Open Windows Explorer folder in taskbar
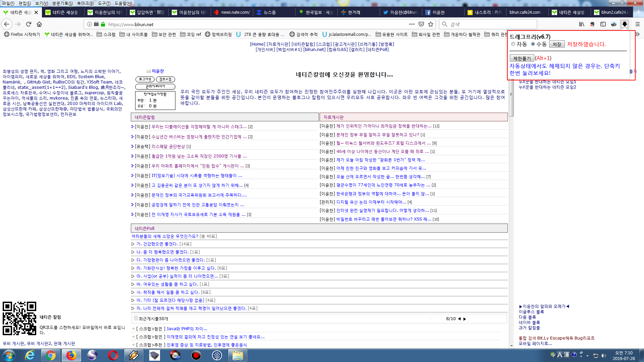Viewport: 644px width, 362px height. (x=238, y=355)
